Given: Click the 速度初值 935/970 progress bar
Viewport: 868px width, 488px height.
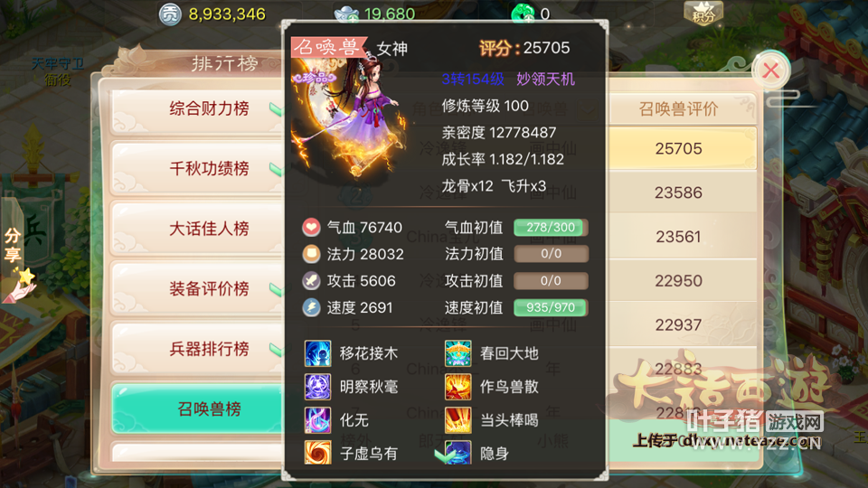Looking at the screenshot, I should click(x=551, y=307).
